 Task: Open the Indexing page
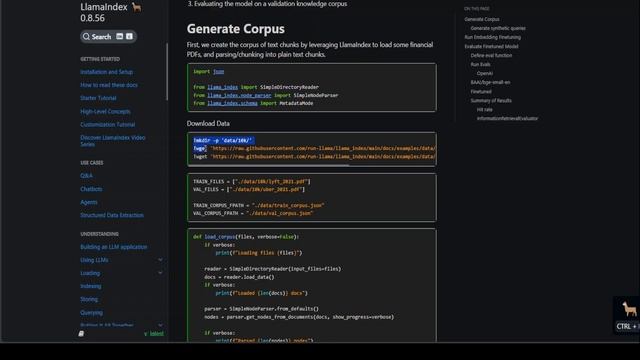pos(91,286)
